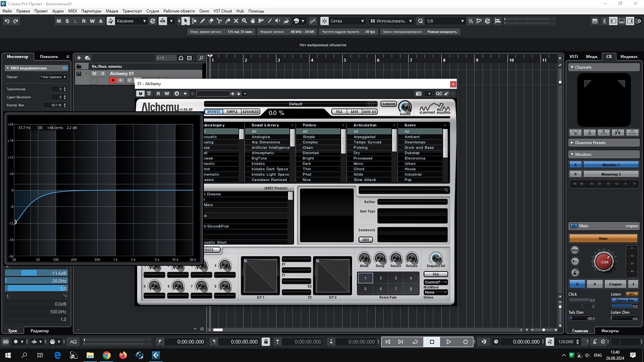
Task: Select the Range Selection tool
Action: (x=194, y=21)
